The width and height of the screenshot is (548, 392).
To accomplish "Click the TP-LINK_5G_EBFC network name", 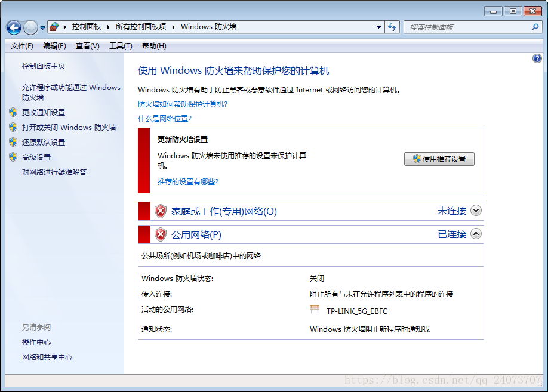I will coord(357,311).
